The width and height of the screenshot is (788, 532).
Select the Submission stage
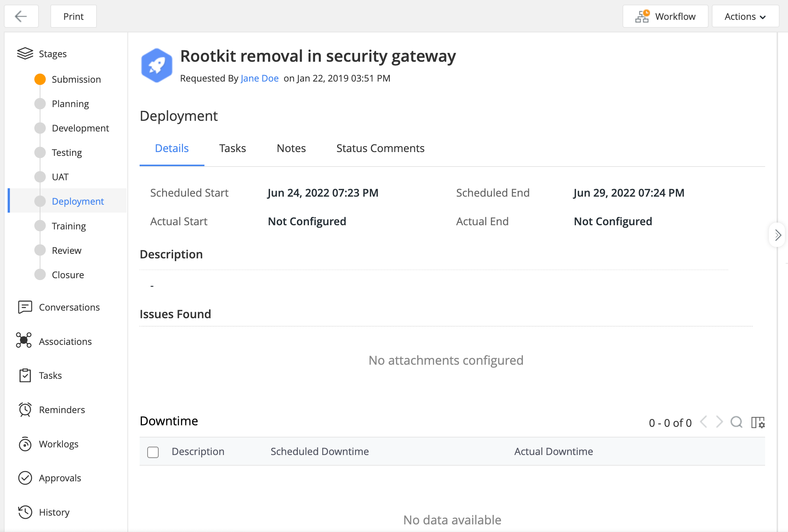(76, 79)
